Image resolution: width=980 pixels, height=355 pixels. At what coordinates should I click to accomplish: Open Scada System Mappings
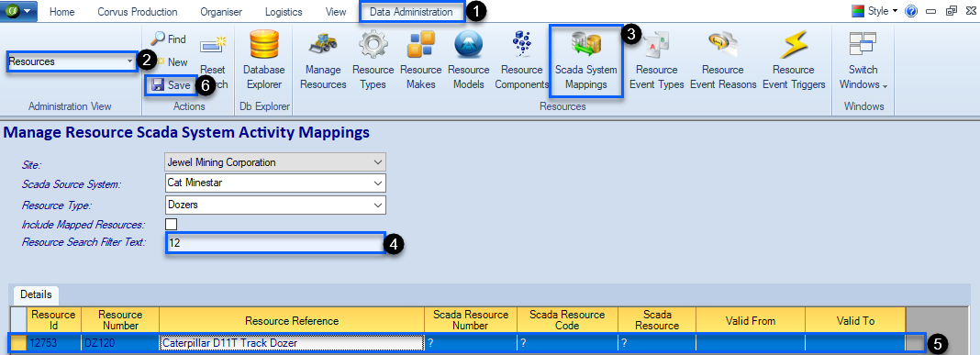click(586, 61)
